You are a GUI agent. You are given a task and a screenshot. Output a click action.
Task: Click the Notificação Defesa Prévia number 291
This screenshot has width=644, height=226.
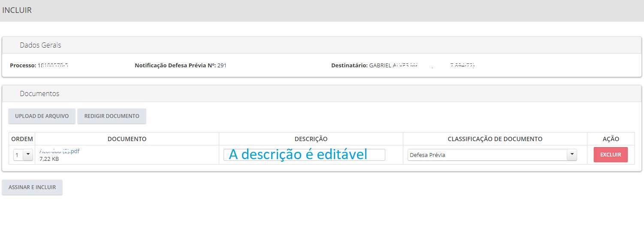point(222,66)
